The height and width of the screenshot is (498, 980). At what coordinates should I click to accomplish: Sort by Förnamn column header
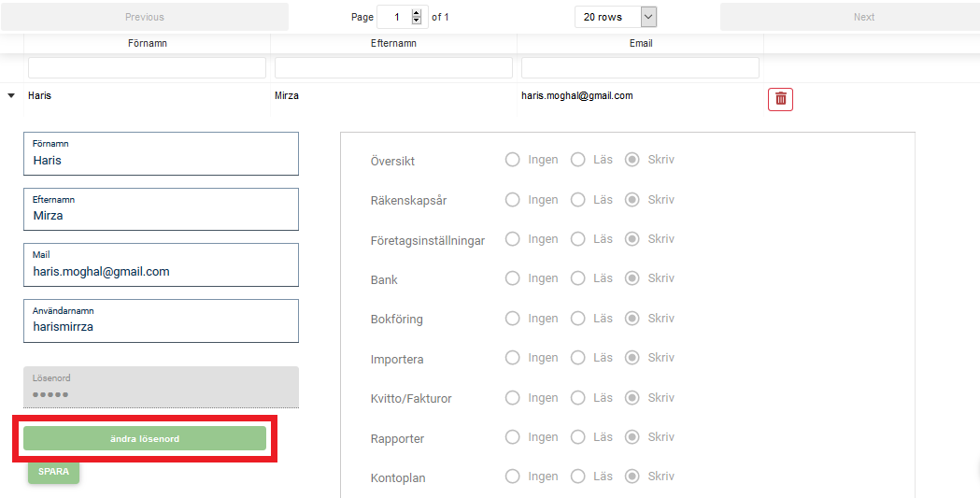pyautogui.click(x=147, y=43)
